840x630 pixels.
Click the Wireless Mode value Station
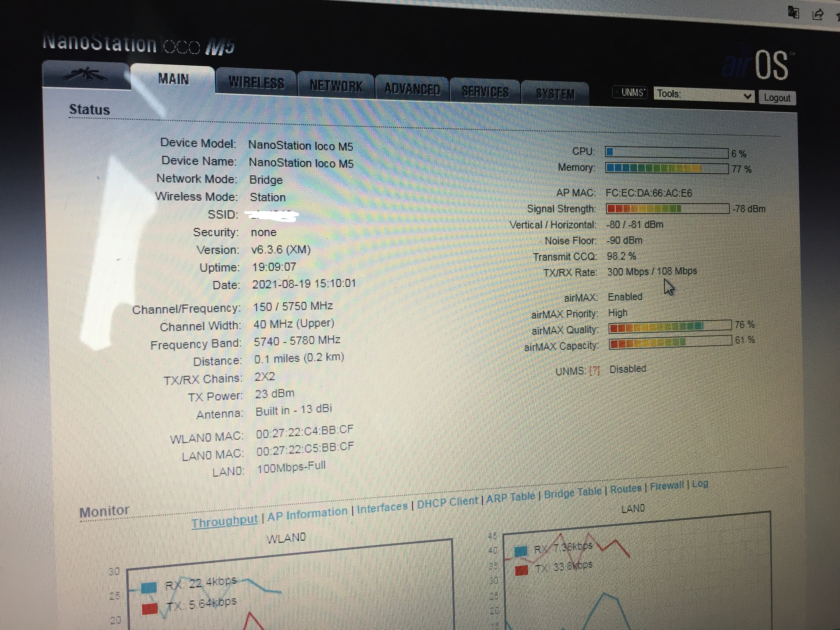[268, 197]
